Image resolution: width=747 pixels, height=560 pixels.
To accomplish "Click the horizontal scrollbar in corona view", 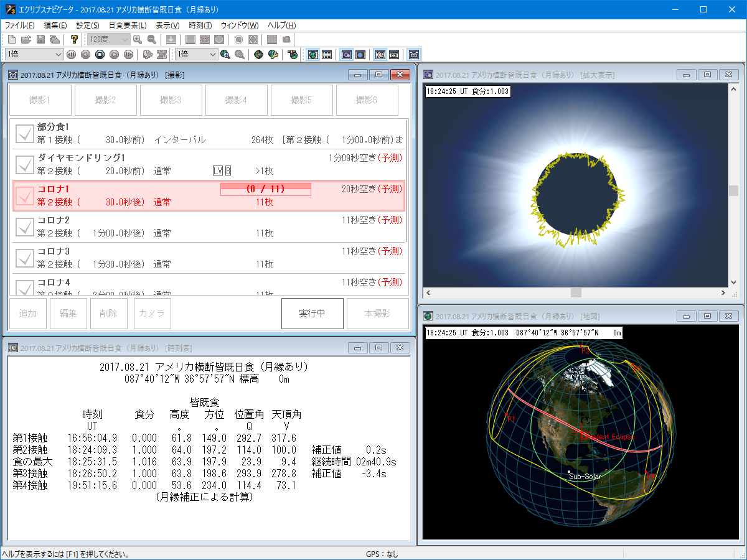I will [575, 292].
